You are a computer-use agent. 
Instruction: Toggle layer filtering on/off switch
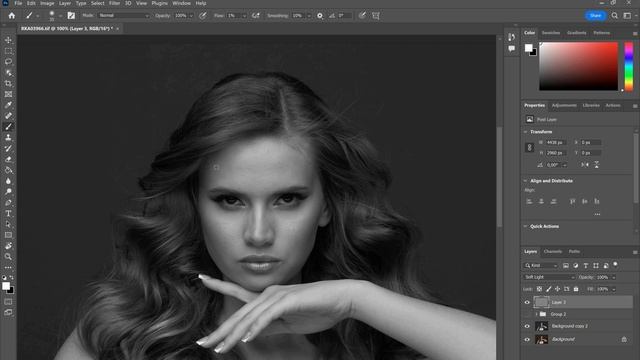pyautogui.click(x=615, y=265)
